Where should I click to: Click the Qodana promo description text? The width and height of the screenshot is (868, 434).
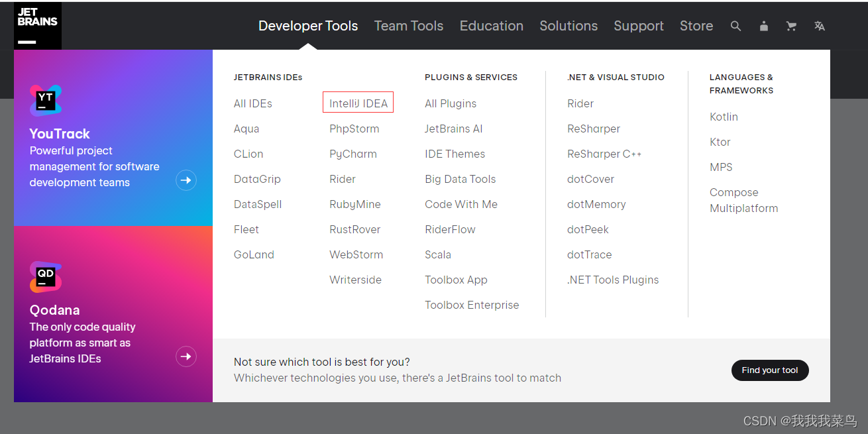click(83, 343)
